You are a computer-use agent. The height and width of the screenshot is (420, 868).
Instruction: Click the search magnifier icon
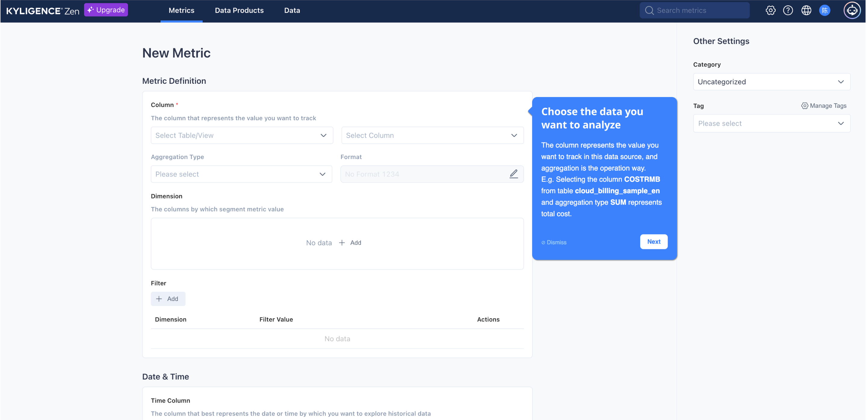point(649,11)
